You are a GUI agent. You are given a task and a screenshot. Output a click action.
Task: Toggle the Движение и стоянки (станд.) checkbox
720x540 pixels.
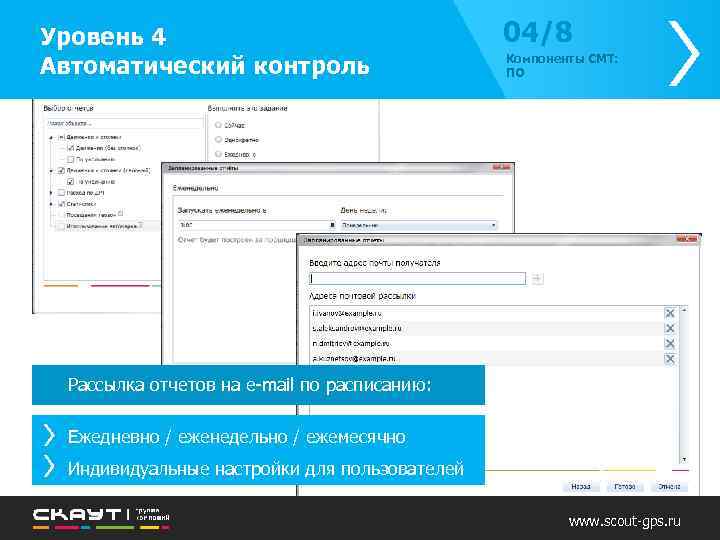tap(61, 170)
